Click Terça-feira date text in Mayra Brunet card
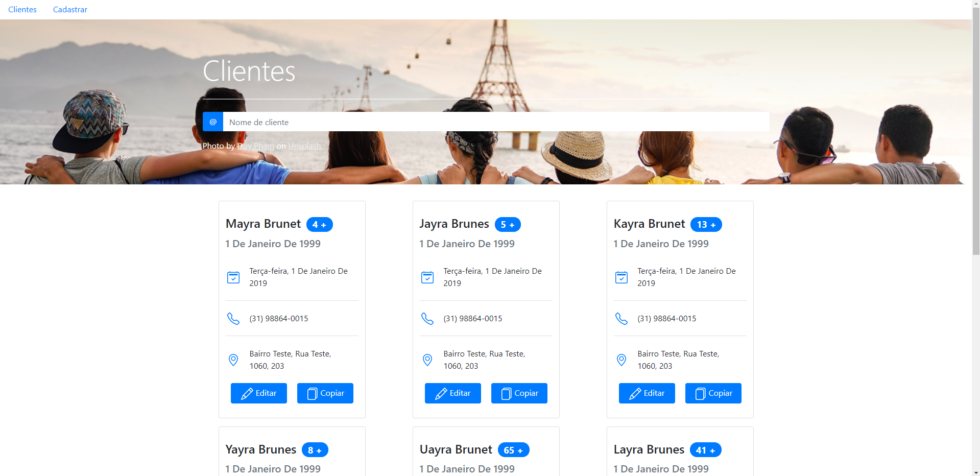The image size is (980, 476). pos(298,277)
